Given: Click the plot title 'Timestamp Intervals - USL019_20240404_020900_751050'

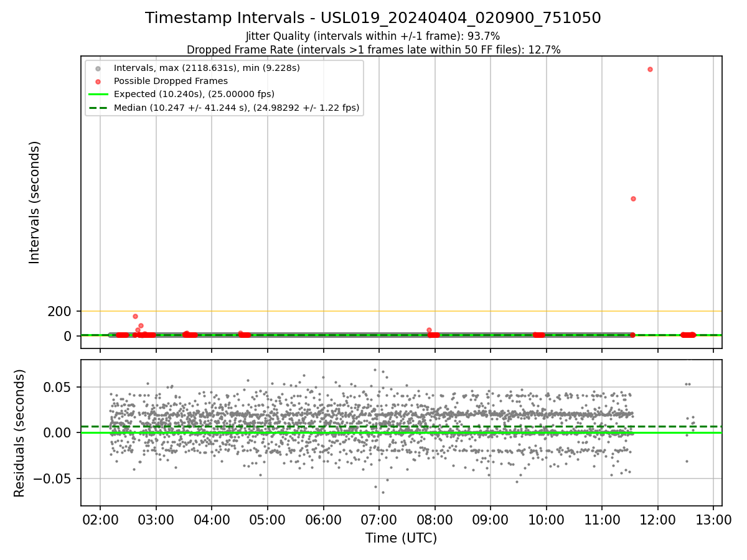Looking at the screenshot, I should tap(373, 18).
